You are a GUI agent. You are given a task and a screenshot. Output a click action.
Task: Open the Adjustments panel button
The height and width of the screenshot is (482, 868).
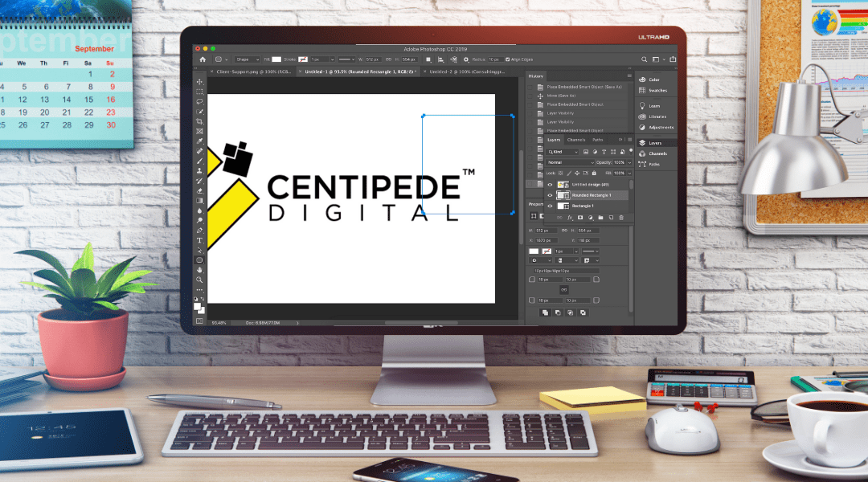coord(656,127)
